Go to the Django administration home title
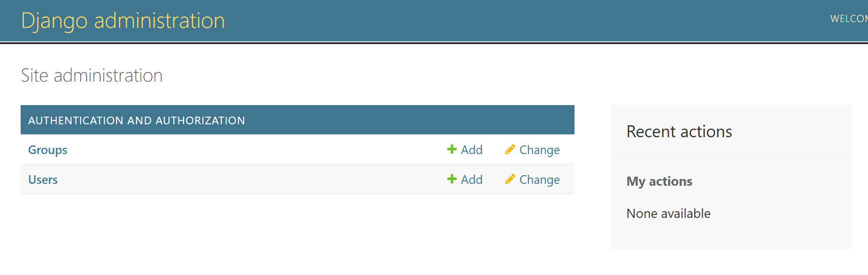 point(123,21)
